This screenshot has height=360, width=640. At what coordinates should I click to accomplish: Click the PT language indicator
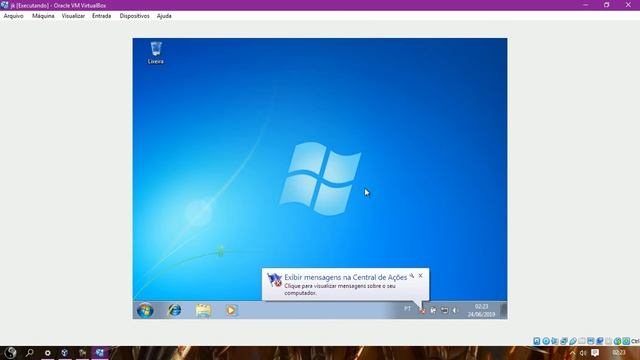407,309
